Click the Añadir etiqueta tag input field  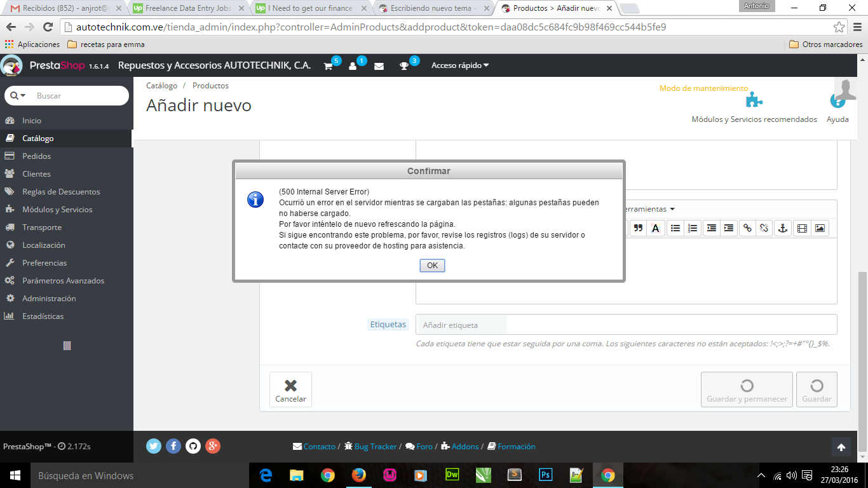pyautogui.click(x=626, y=325)
